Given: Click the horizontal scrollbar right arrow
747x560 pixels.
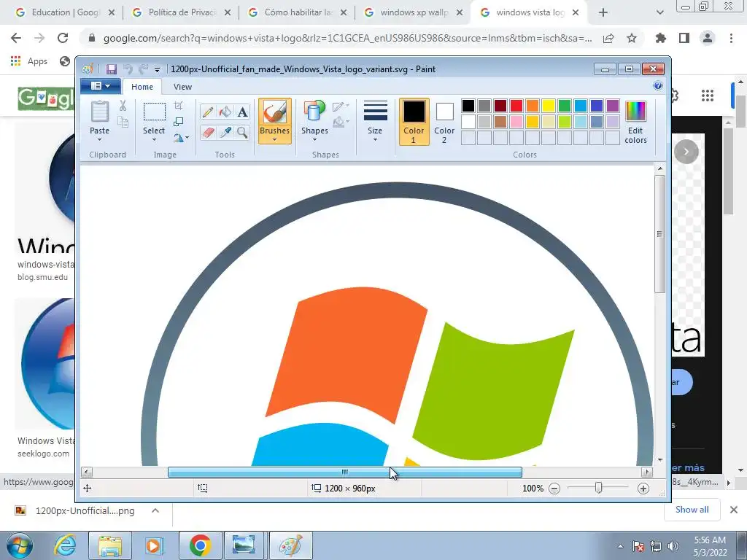Looking at the screenshot, I should [647, 472].
